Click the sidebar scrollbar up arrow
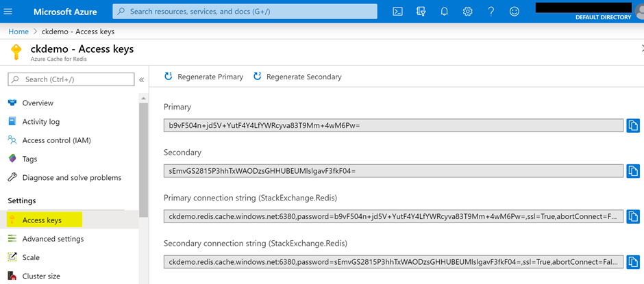 143,99
